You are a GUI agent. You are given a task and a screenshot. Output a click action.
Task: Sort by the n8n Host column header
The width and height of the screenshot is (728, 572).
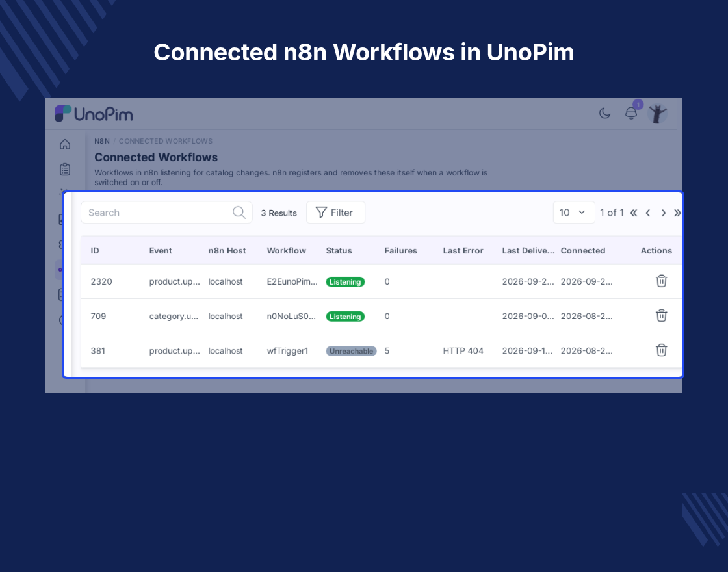click(x=227, y=251)
